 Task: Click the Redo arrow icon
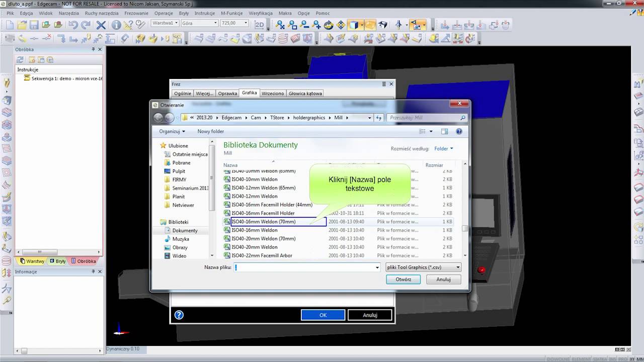(x=86, y=24)
